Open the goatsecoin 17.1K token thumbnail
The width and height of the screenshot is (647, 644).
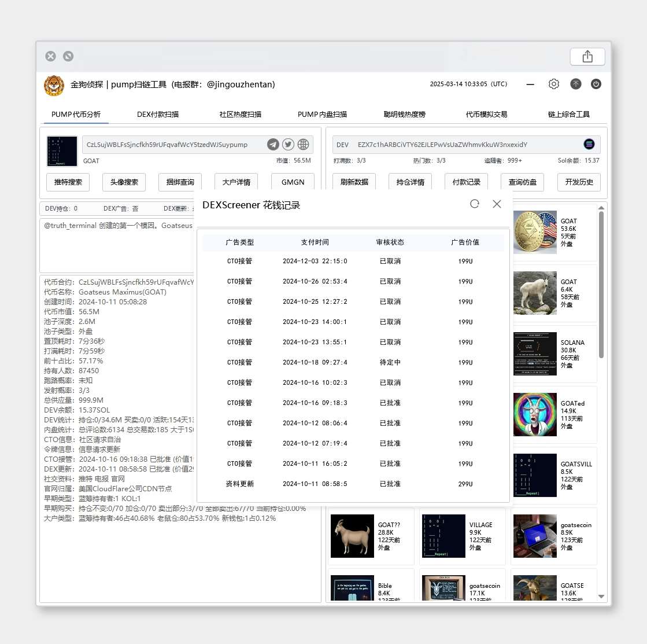coord(443,588)
